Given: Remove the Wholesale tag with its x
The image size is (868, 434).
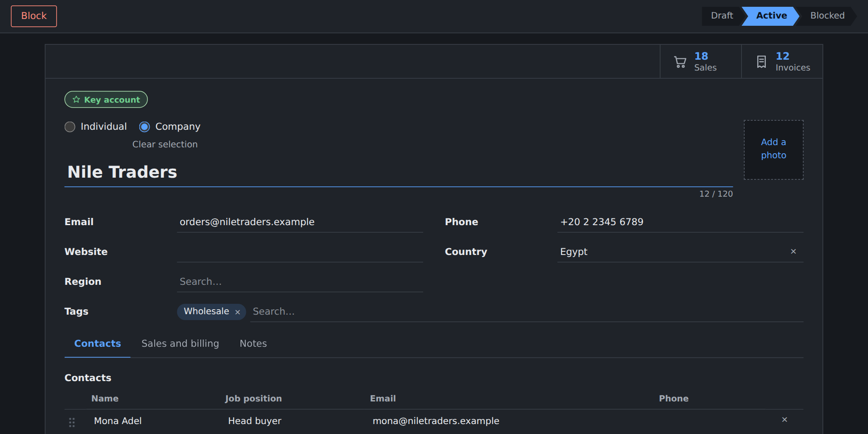Looking at the screenshot, I should click(237, 312).
